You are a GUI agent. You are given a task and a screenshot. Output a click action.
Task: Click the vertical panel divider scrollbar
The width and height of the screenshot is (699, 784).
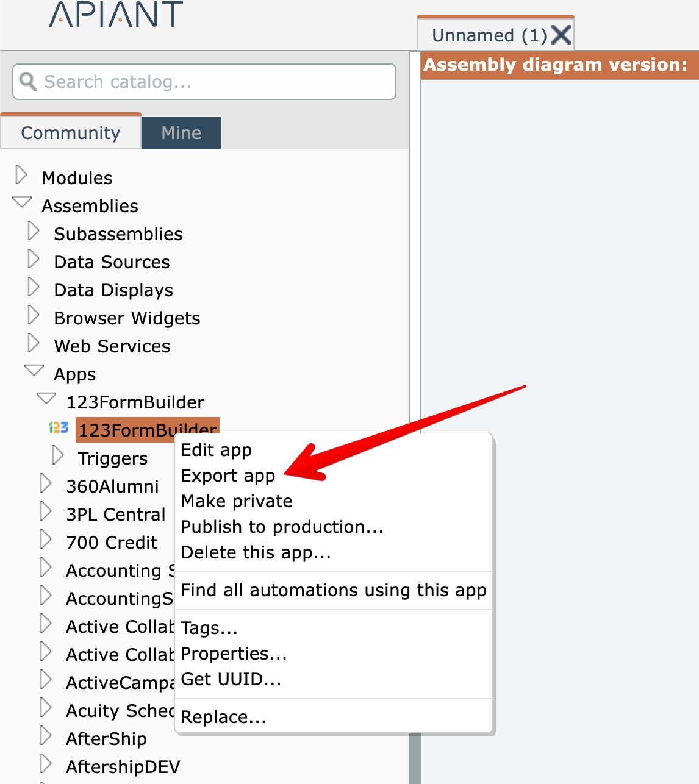point(415,758)
